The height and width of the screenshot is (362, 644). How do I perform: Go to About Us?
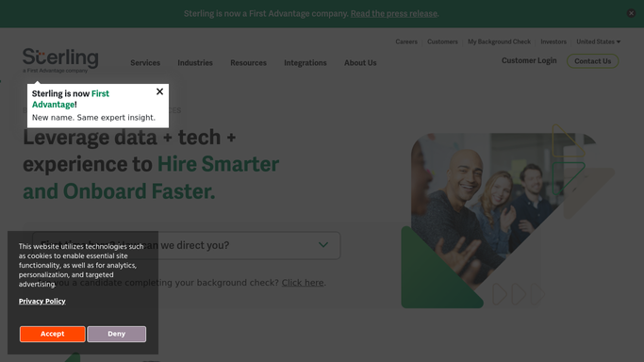tap(360, 63)
